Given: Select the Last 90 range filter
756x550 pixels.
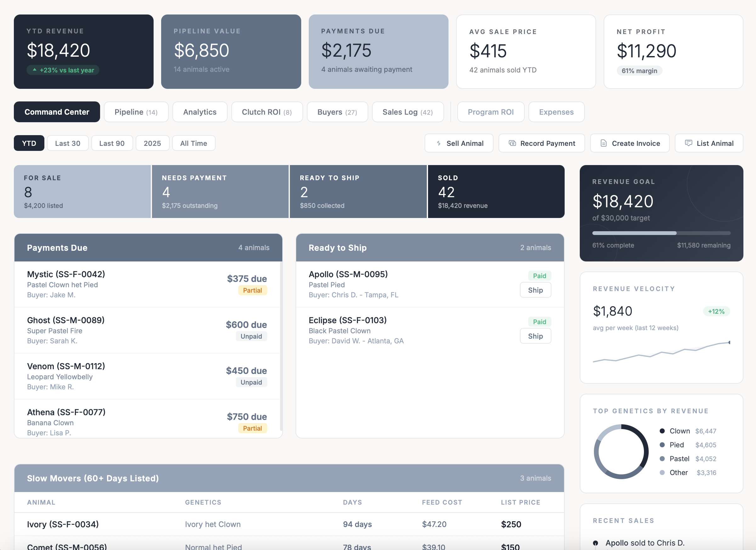Looking at the screenshot, I should 112,143.
